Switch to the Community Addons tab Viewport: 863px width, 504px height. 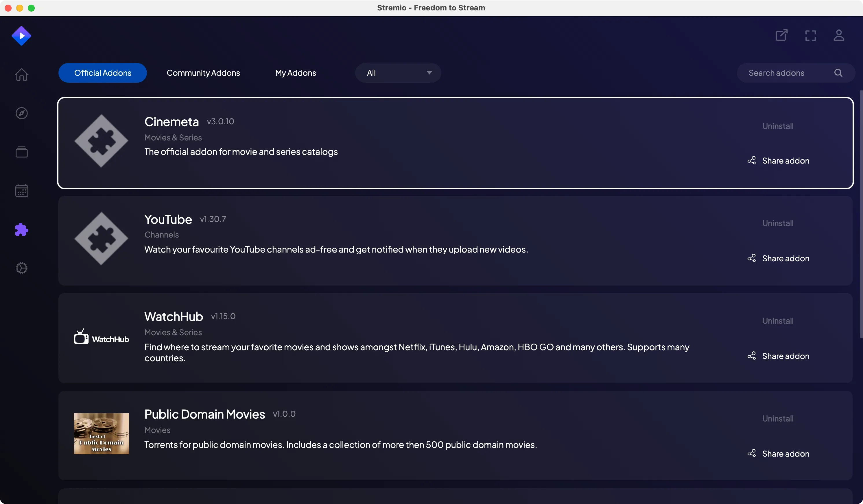click(203, 73)
